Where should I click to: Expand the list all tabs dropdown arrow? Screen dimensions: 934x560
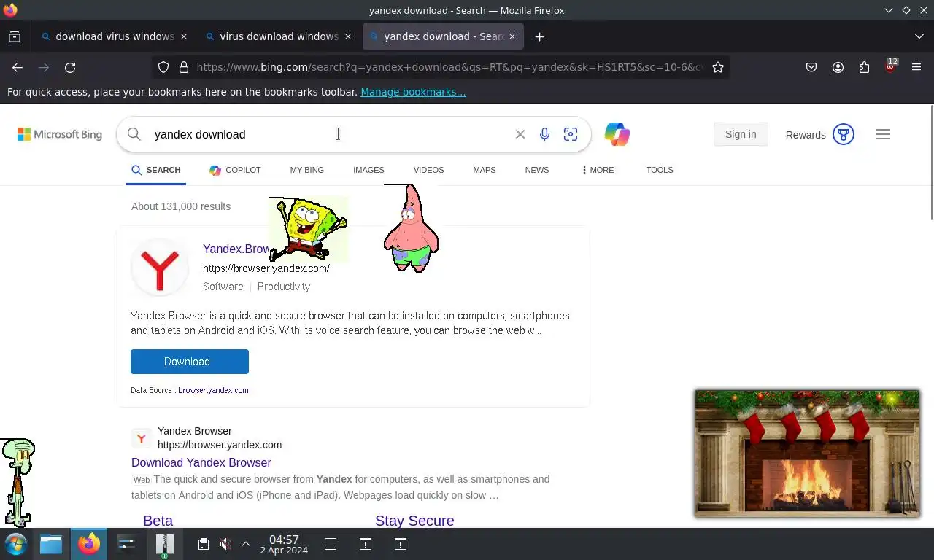pyautogui.click(x=919, y=36)
